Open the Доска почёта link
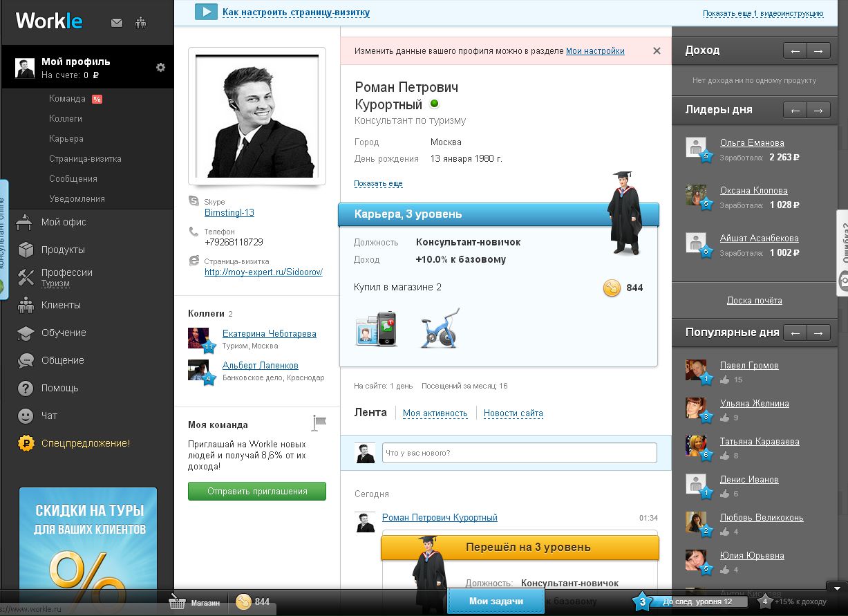 (754, 301)
